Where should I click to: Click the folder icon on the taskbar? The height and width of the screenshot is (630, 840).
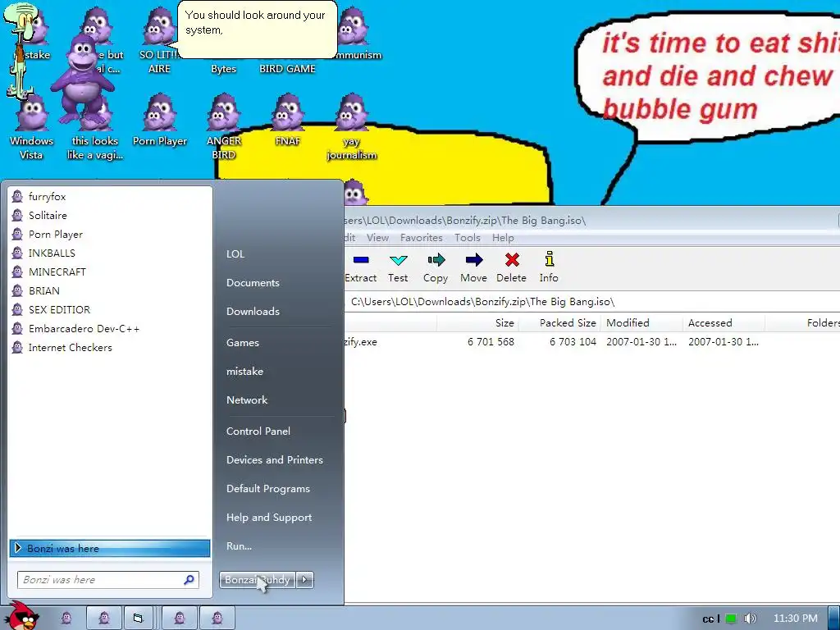(x=138, y=619)
